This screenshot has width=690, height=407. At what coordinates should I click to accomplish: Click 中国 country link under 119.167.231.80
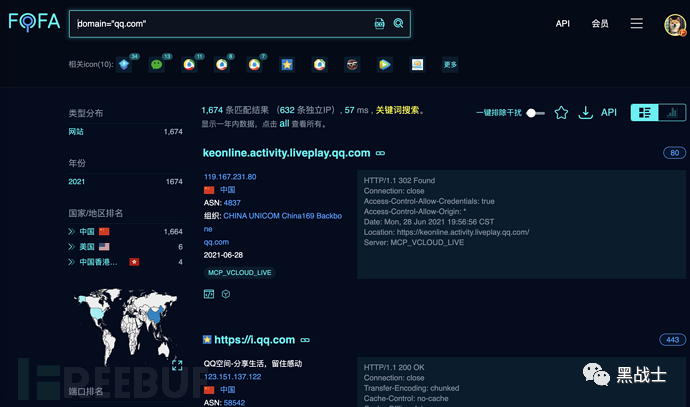[228, 190]
